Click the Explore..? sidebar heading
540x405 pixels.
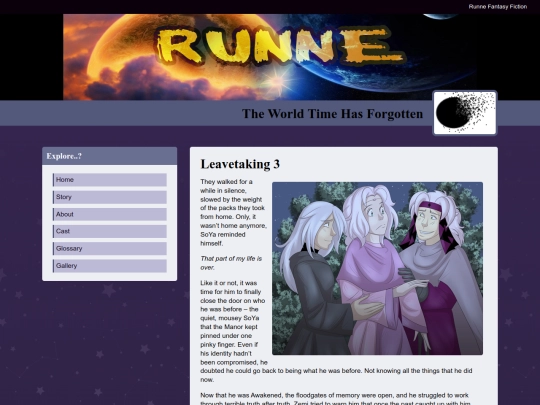pyautogui.click(x=64, y=156)
